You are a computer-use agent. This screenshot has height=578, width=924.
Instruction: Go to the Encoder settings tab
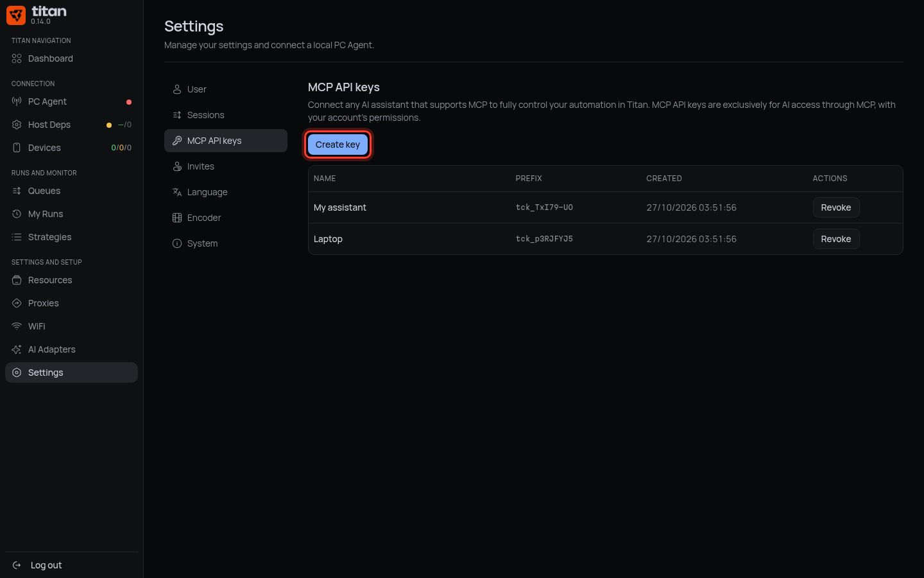pos(226,218)
